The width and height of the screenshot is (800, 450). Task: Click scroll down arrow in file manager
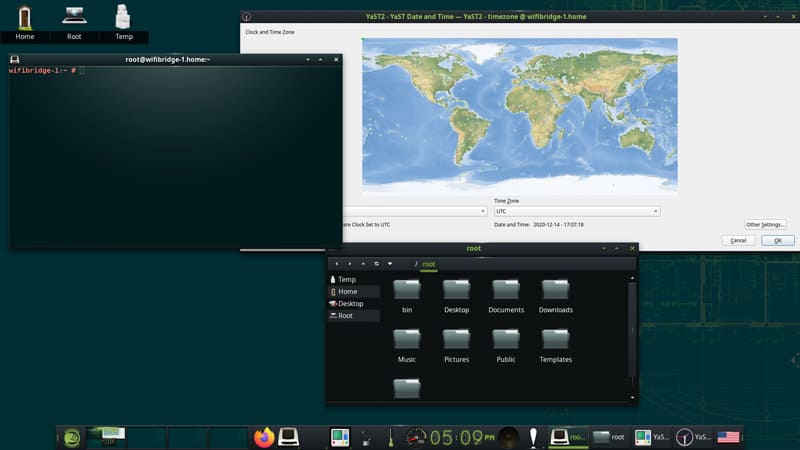tap(632, 397)
